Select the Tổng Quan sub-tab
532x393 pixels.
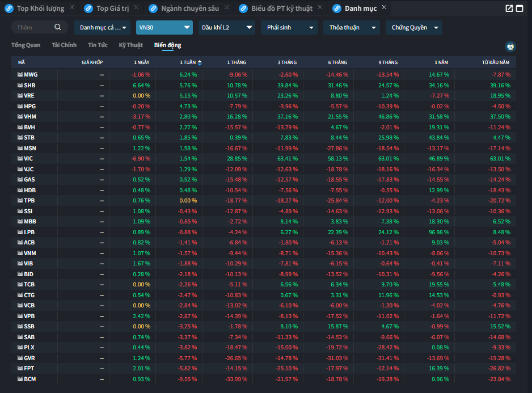point(26,45)
